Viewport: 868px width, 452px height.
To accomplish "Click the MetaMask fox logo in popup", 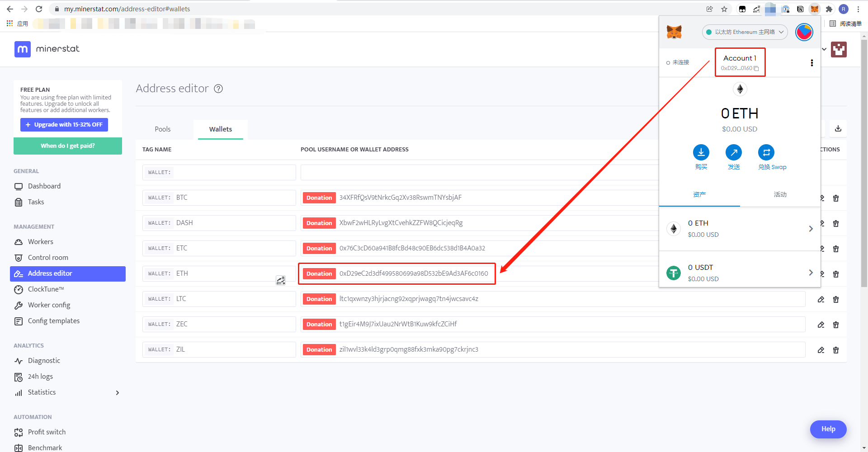I will pyautogui.click(x=674, y=32).
